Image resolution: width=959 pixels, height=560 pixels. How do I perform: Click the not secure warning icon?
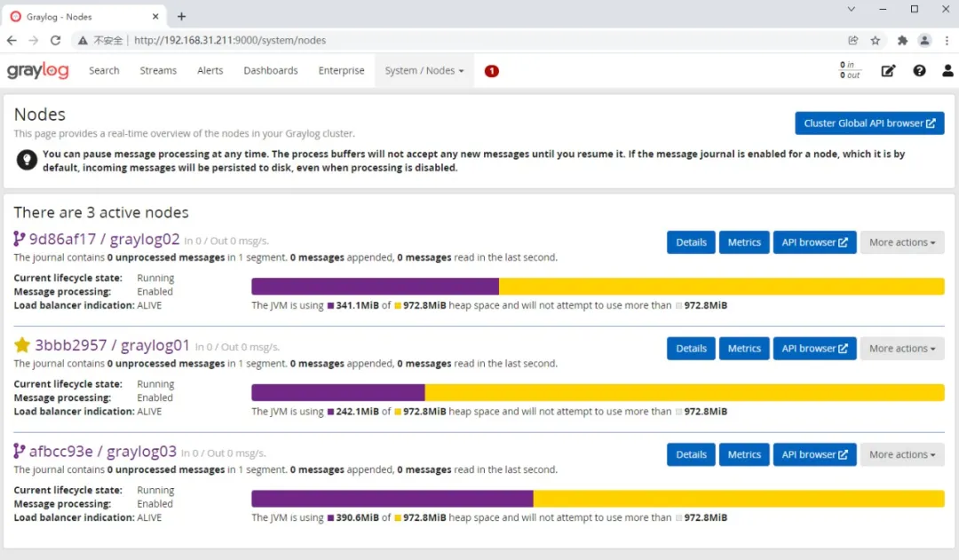[x=83, y=40]
